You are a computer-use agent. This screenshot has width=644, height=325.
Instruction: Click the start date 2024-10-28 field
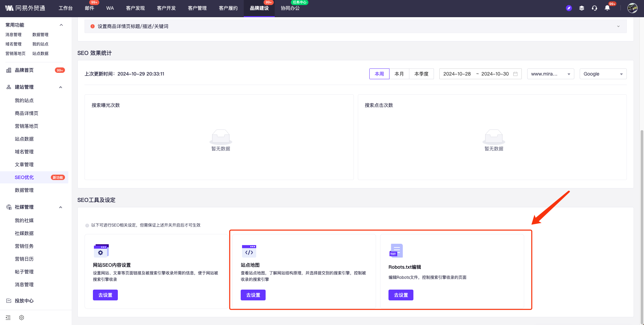click(x=457, y=74)
